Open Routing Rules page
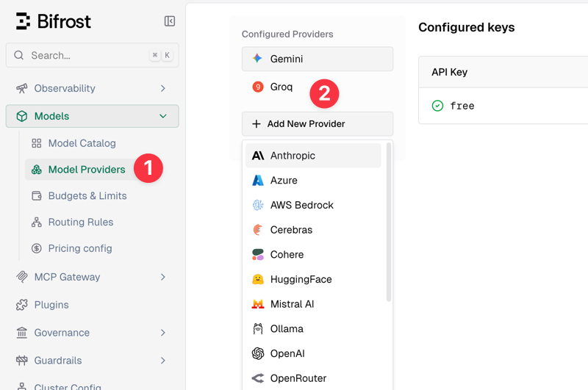588x390 pixels. pyautogui.click(x=81, y=222)
